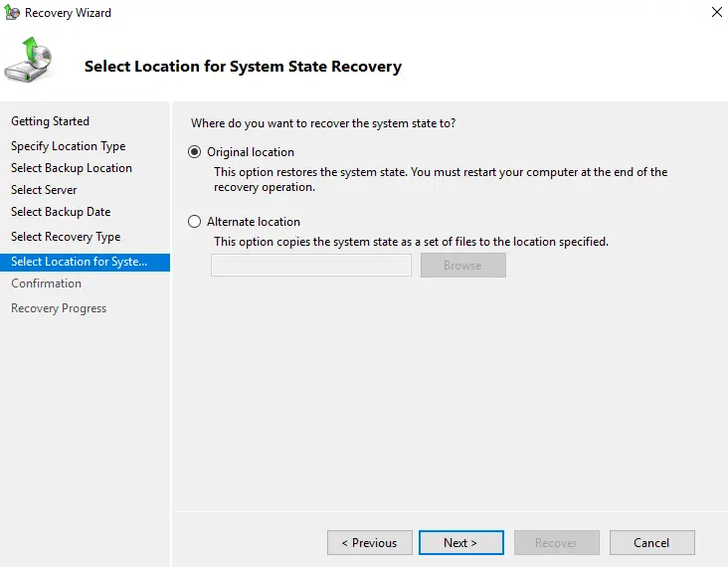Image resolution: width=728 pixels, height=567 pixels.
Task: Jump to the Getting Started step
Action: [50, 121]
